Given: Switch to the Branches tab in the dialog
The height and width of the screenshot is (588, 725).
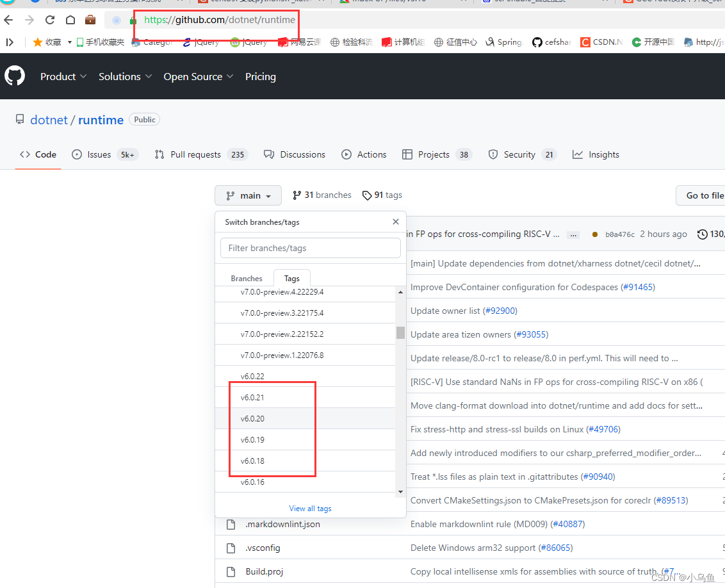Looking at the screenshot, I should pyautogui.click(x=246, y=277).
